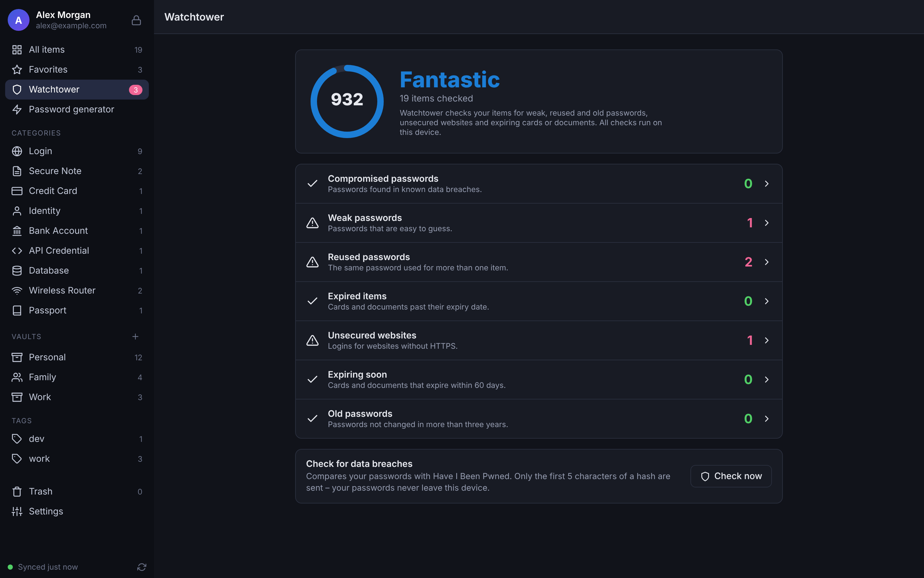Click the dev tag icon
Viewport: 924px width, 578px height.
17,438
